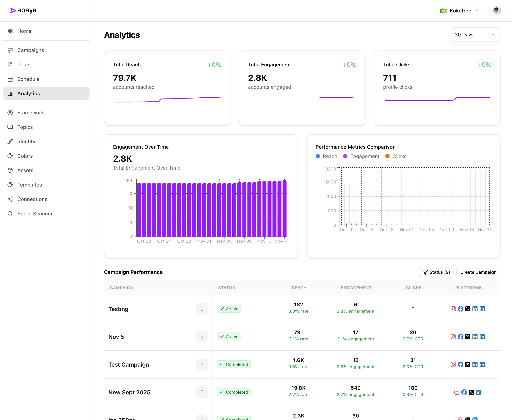Navigate to Home from the sidebar
Image resolution: width=512 pixels, height=420 pixels.
(24, 31)
